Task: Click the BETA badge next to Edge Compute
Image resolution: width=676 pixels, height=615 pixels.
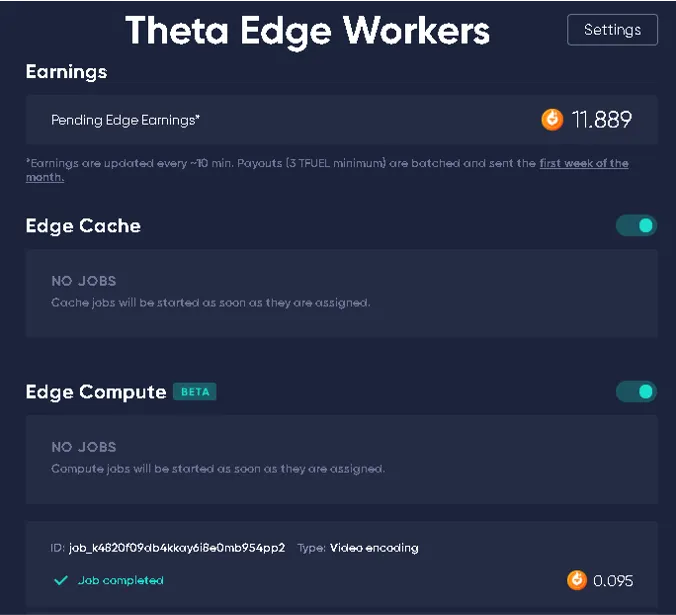Action: point(195,392)
